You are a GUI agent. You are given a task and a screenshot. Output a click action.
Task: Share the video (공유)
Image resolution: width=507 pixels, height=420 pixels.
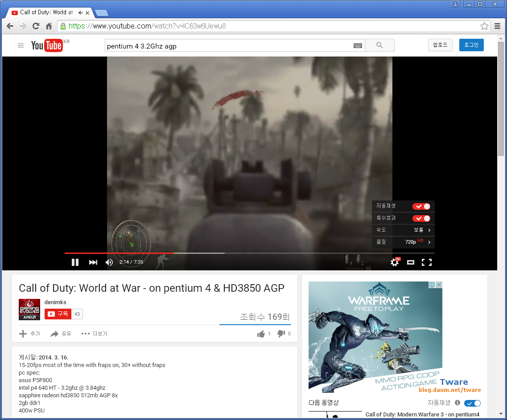click(x=61, y=334)
